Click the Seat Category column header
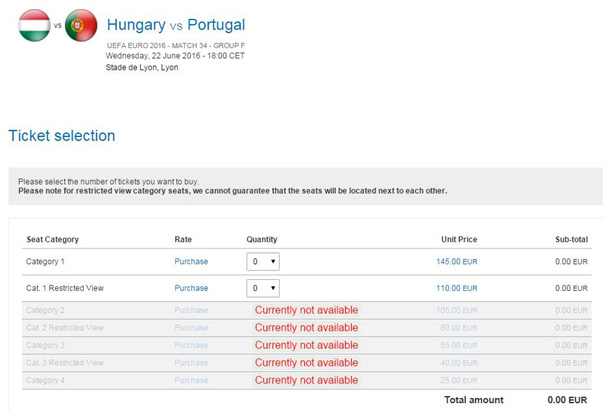This screenshot has width=606, height=413. [x=53, y=240]
